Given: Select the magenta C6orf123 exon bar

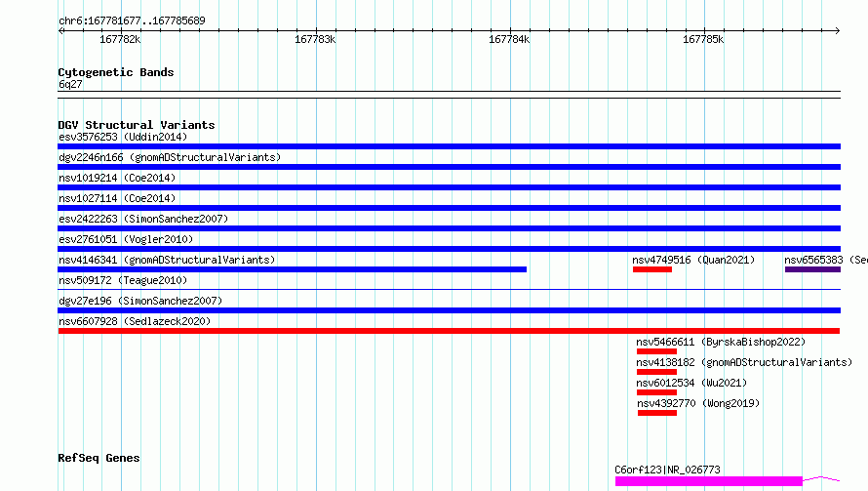Looking at the screenshot, I should [x=709, y=481].
